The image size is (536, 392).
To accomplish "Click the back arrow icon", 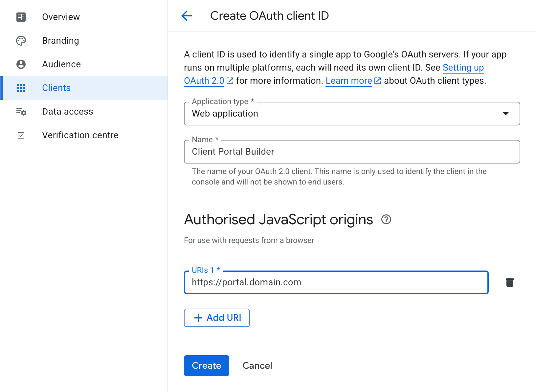I will (187, 16).
